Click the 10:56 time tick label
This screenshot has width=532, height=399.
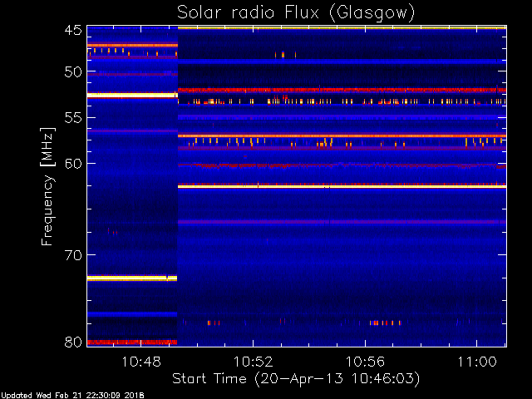click(x=365, y=362)
